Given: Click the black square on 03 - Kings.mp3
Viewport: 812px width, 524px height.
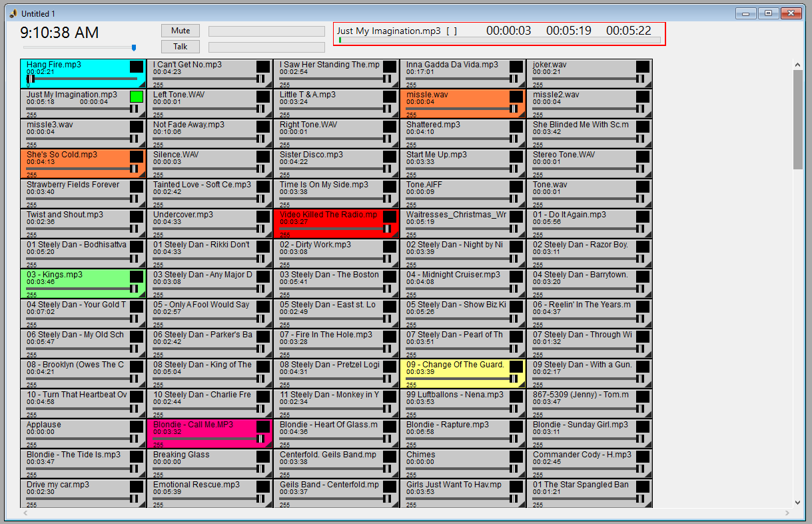Looking at the screenshot, I should coord(136,277).
